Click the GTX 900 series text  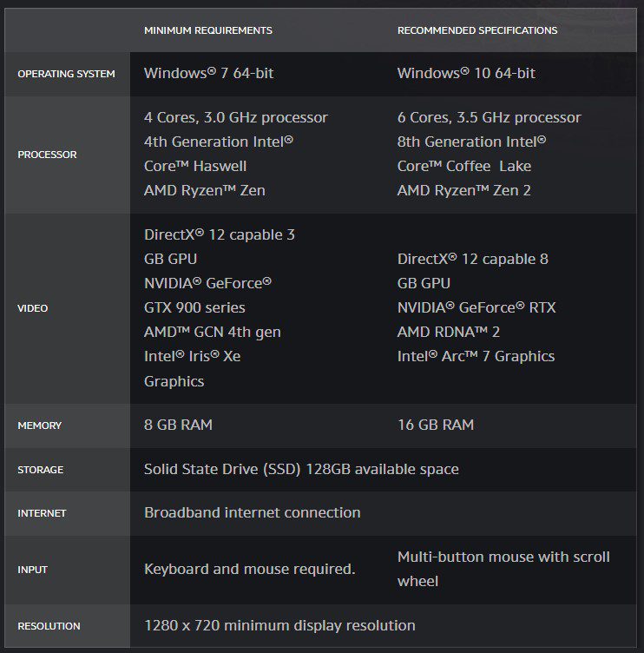click(x=194, y=307)
